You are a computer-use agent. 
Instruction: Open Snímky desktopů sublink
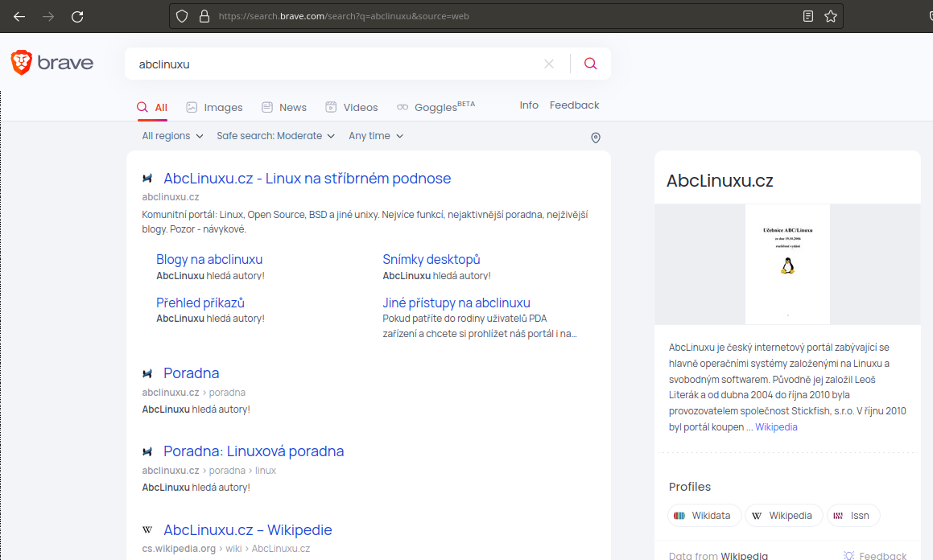pyautogui.click(x=431, y=259)
